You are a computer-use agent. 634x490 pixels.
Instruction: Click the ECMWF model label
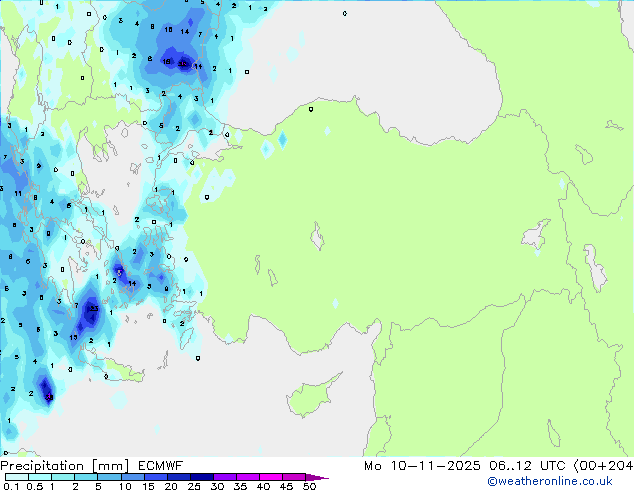161,466
